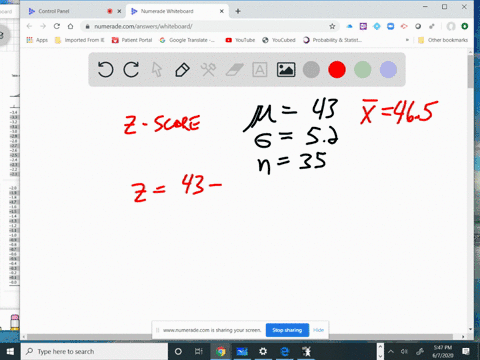
Task: Open Settings gear on taskbar
Action: pyautogui.click(x=263, y=351)
